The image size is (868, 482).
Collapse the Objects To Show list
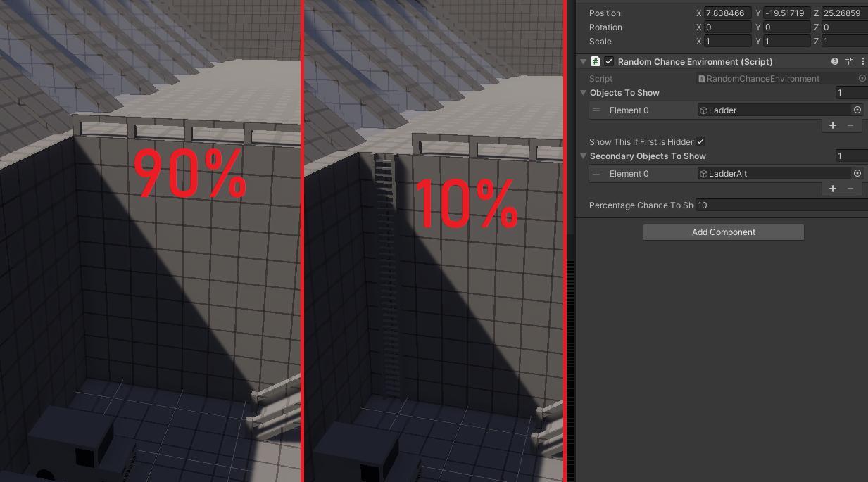pos(583,93)
